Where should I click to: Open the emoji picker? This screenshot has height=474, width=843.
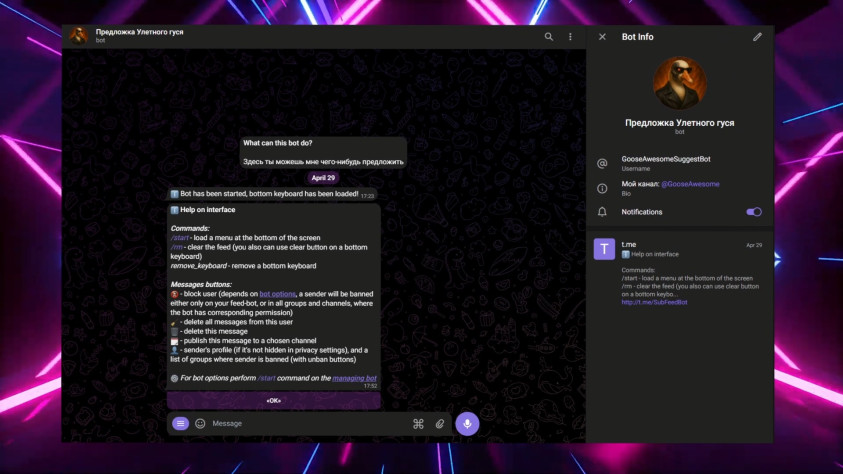point(200,423)
